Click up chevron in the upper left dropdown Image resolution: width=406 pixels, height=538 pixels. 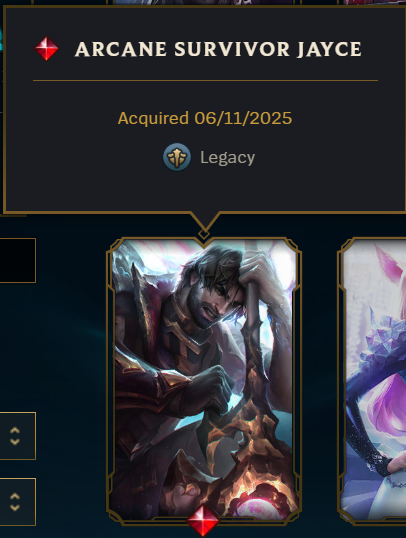point(15,430)
